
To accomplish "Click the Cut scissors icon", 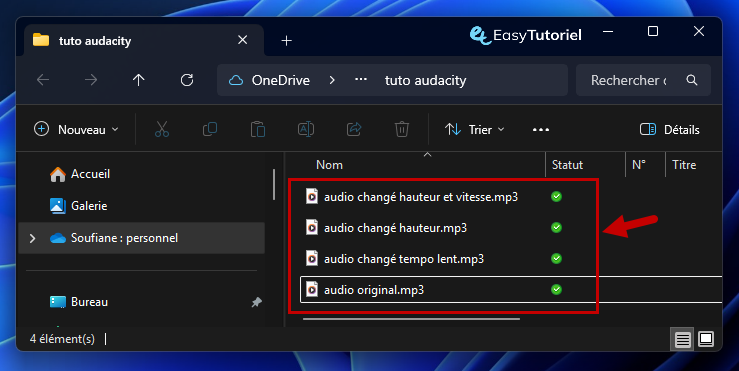I will tap(162, 129).
